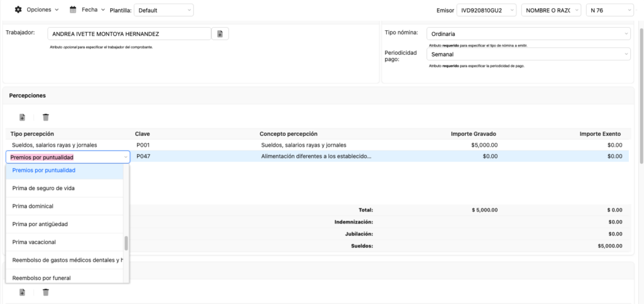Viewport: 644px width, 304px height.
Task: Click the Fecha calendar icon
Action: 73,9
